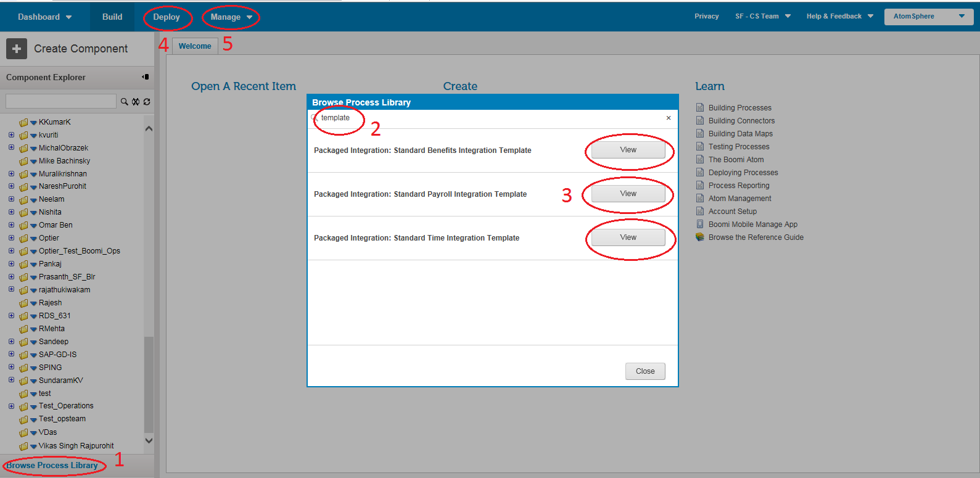Open the blue dropdown arrow next to Pankaj
980x478 pixels.
tap(33, 265)
